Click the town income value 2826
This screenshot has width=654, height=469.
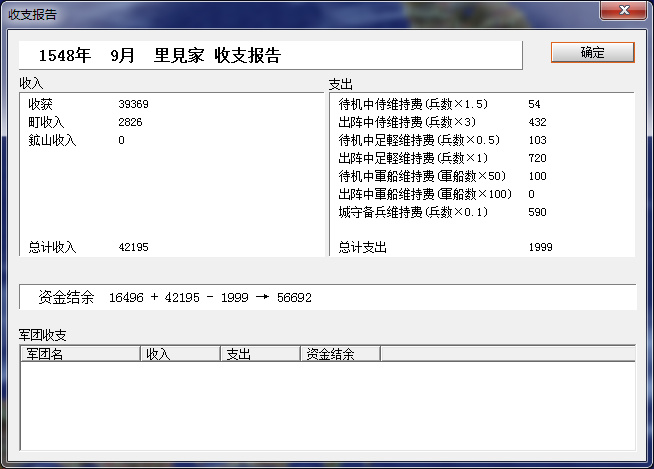coord(130,122)
